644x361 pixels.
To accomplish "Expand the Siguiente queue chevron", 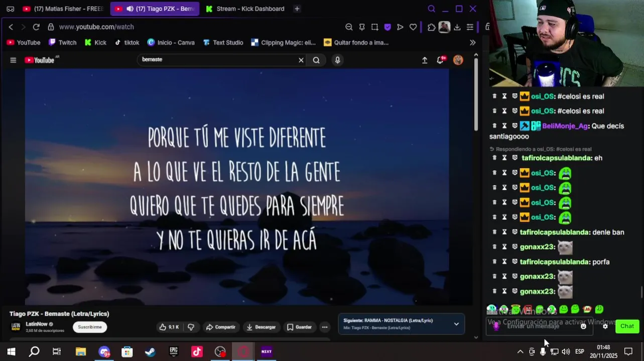I will pos(456,324).
